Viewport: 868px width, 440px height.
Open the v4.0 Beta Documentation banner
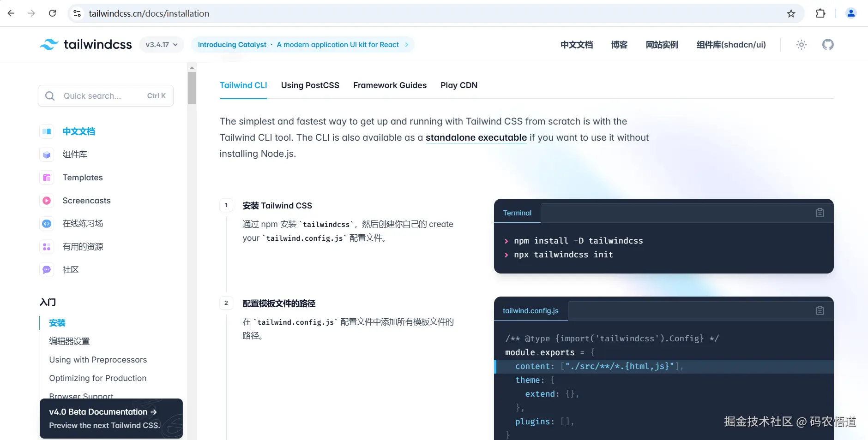click(x=111, y=418)
